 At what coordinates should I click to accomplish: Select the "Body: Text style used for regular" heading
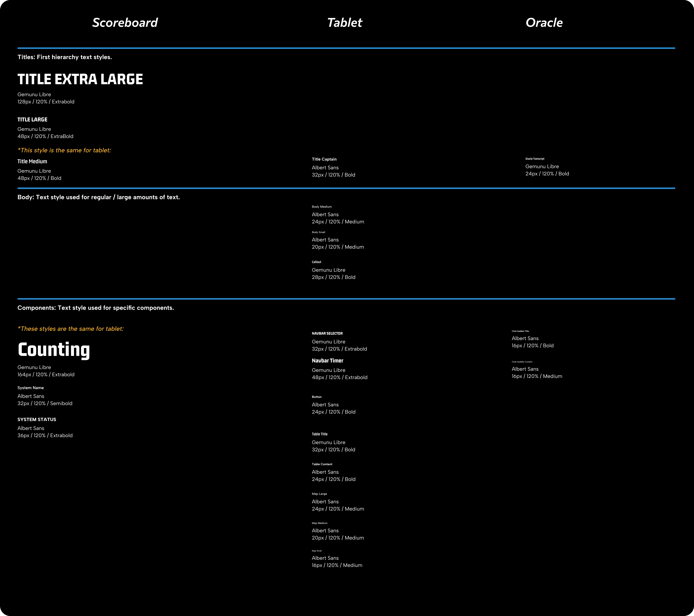(x=99, y=197)
